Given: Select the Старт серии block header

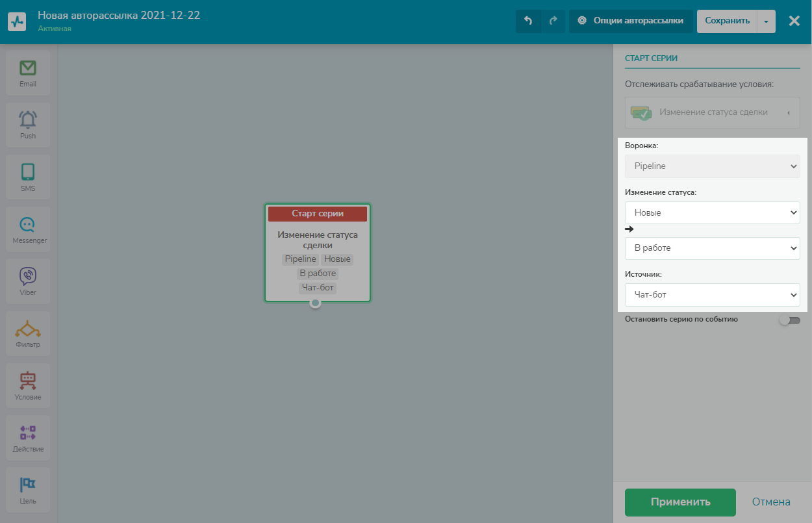Looking at the screenshot, I should coord(318,214).
